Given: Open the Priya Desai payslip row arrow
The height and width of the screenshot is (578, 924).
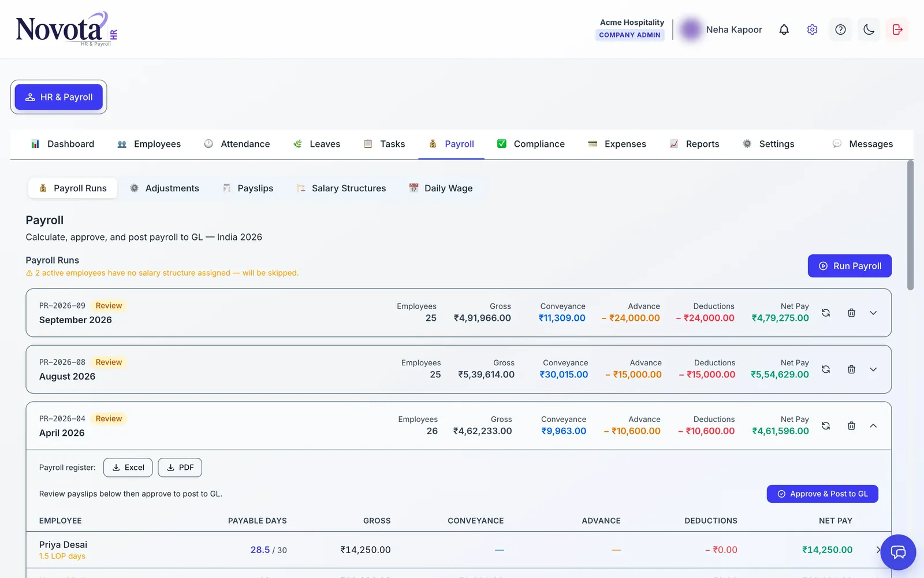Looking at the screenshot, I should [x=878, y=550].
